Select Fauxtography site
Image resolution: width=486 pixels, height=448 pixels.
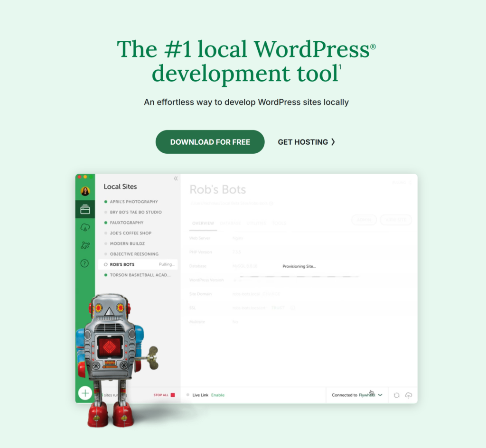(x=127, y=223)
